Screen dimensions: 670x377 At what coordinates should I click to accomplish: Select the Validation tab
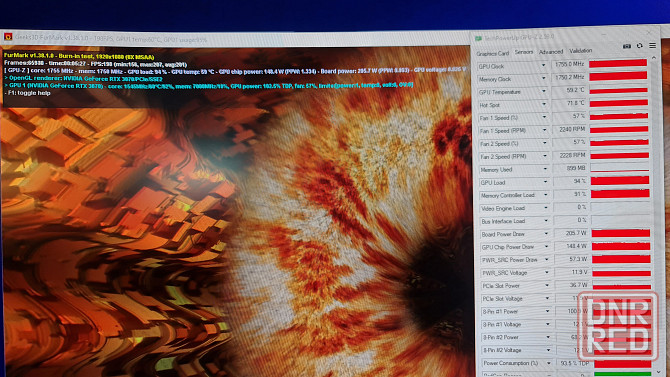pyautogui.click(x=581, y=50)
